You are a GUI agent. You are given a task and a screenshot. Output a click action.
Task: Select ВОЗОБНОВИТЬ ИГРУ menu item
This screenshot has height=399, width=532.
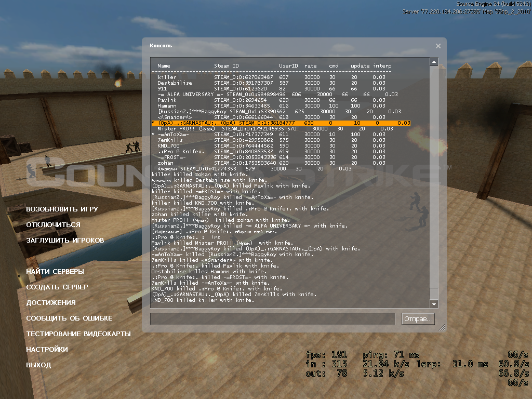coord(62,209)
